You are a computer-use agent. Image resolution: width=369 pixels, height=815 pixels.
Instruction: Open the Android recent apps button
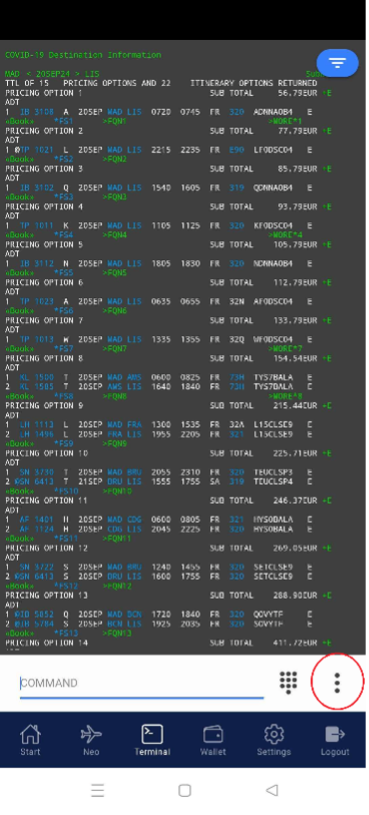98,791
